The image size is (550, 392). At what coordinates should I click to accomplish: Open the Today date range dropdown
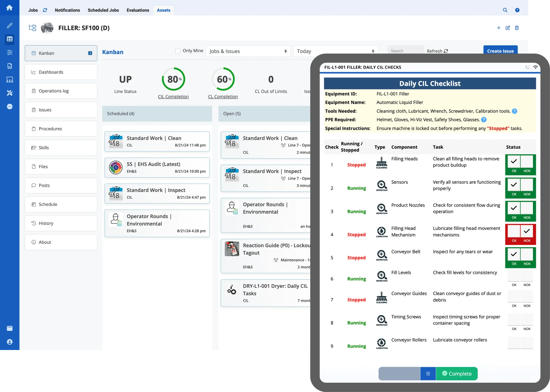tap(336, 51)
